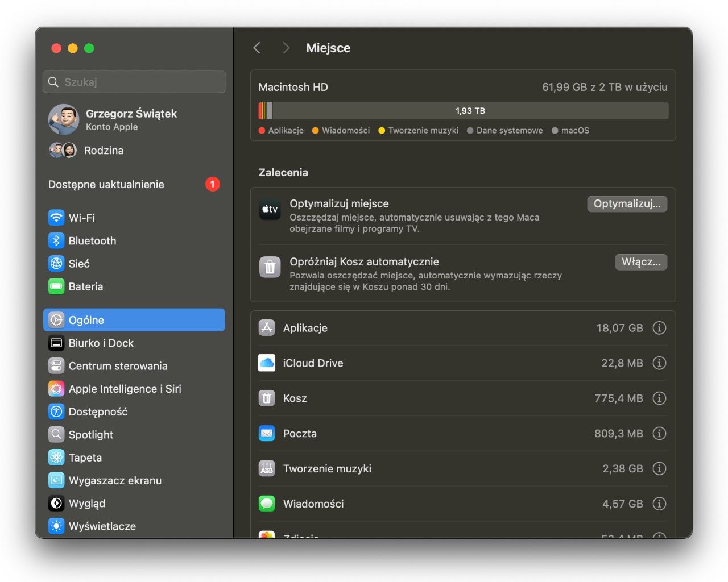Select the Kosz 775,4 MB value
The width and height of the screenshot is (728, 582).
(x=619, y=398)
